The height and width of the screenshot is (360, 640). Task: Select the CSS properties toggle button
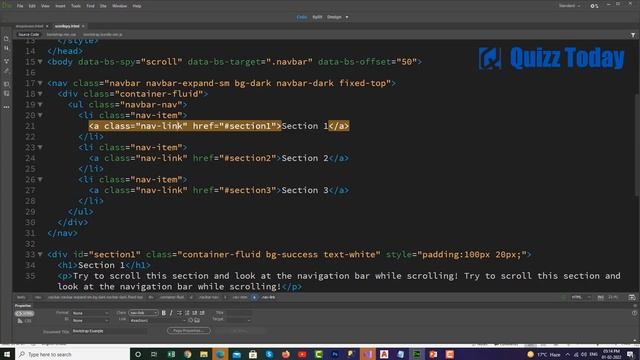coord(24,321)
